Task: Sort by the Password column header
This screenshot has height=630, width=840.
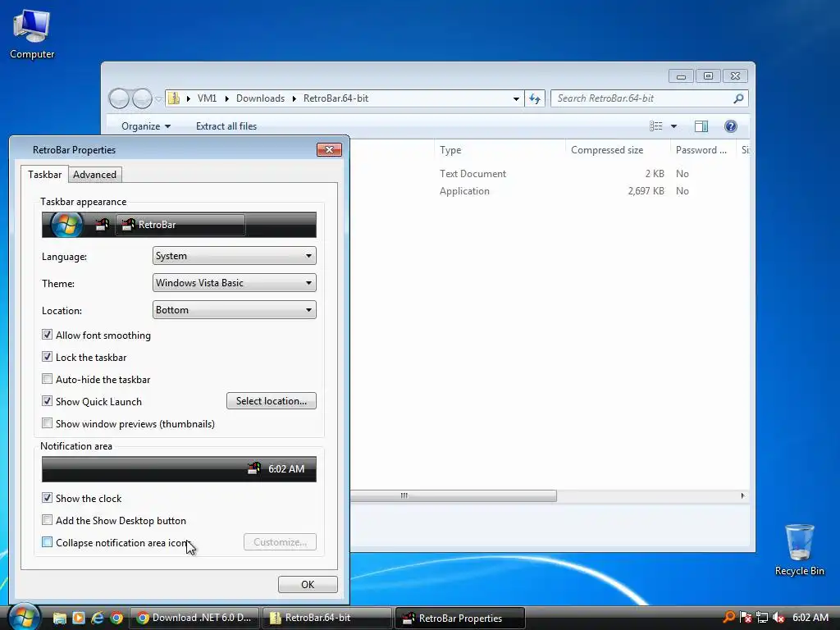Action: coord(703,150)
